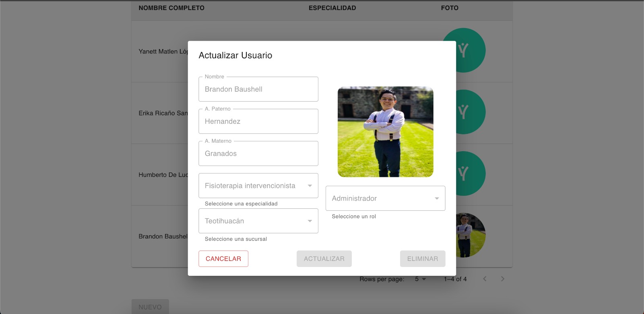644x314 pixels.
Task: Click the 'Seleccione una especialidad' helper text
Action: [x=241, y=203]
